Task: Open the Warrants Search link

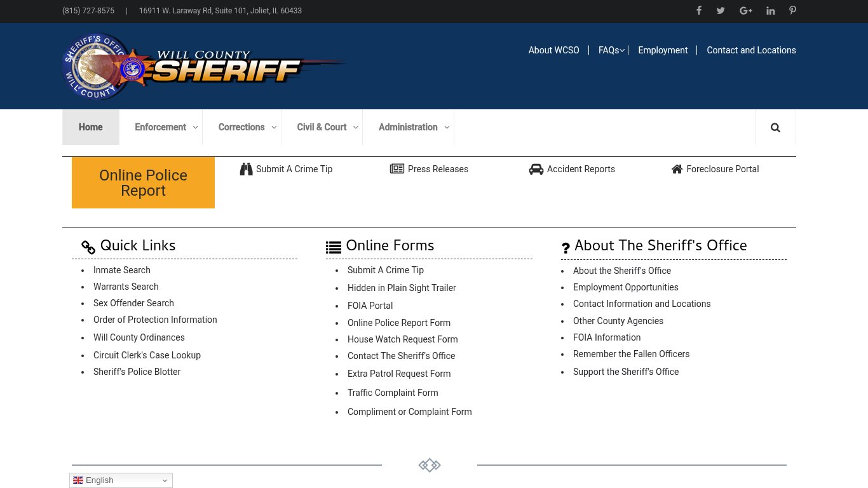Action: (x=126, y=287)
